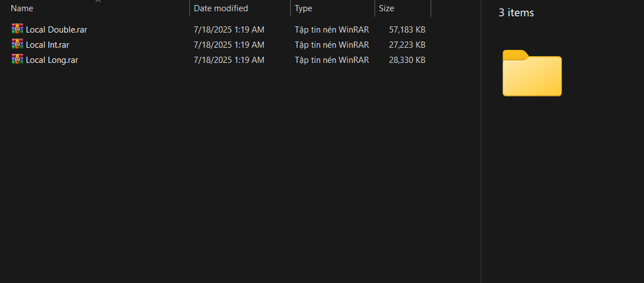Select the Local Double.rar file name
The image size is (644, 283).
[x=56, y=29]
